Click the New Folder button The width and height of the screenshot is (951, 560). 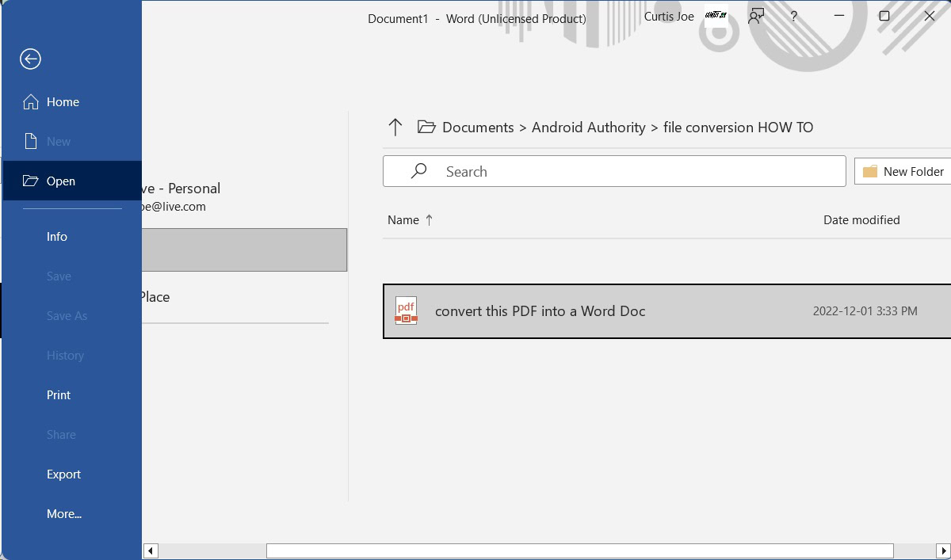pos(903,171)
